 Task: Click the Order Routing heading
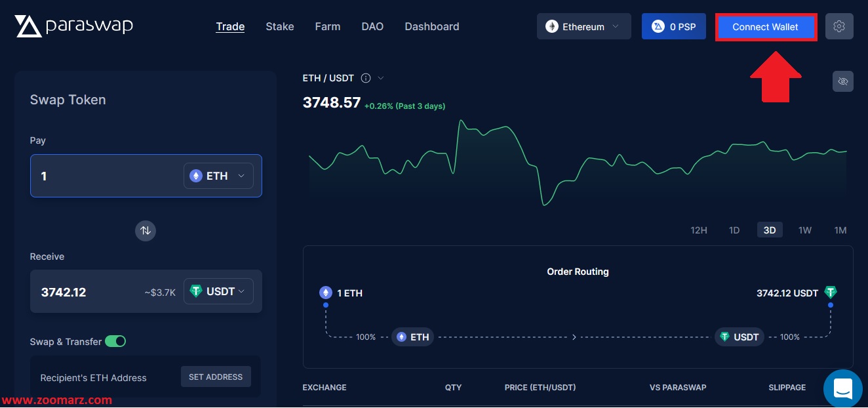[578, 272]
